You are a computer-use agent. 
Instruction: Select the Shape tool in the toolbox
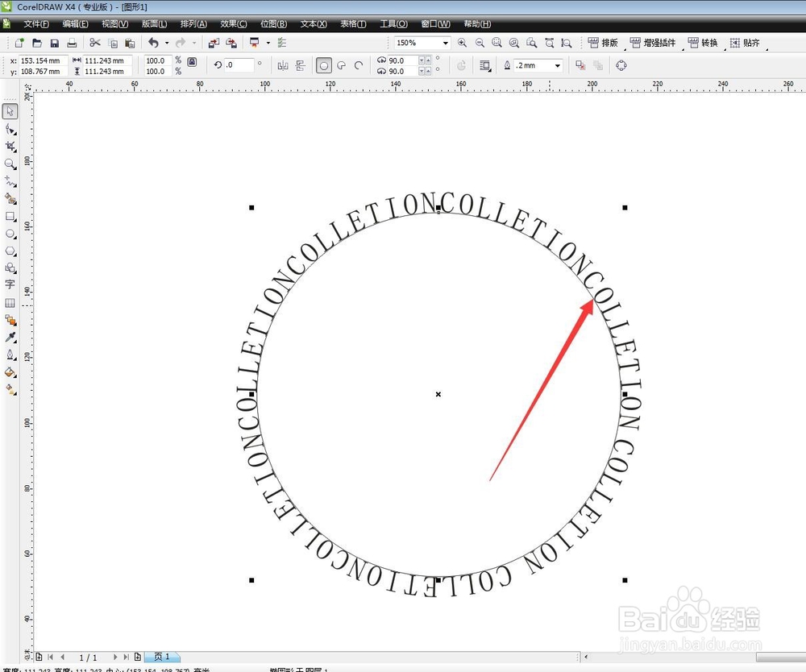coord(10,129)
